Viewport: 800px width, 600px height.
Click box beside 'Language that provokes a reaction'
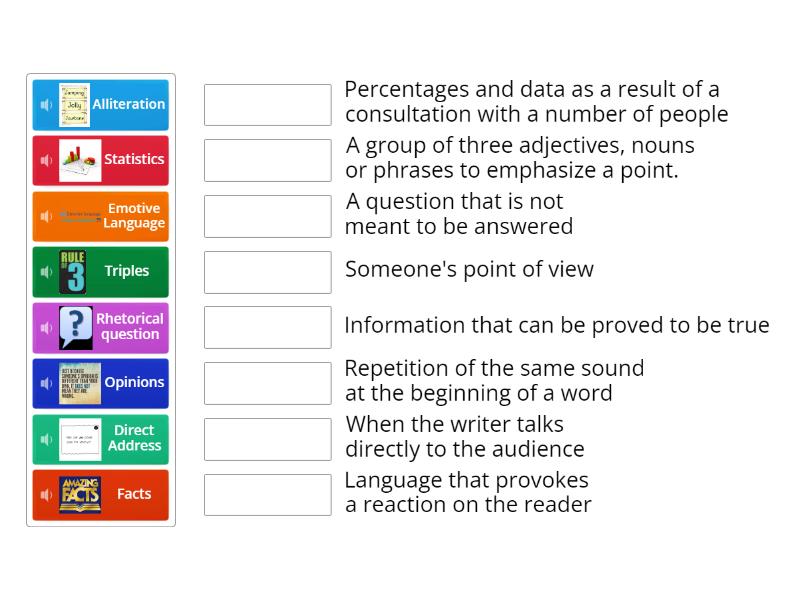click(267, 495)
